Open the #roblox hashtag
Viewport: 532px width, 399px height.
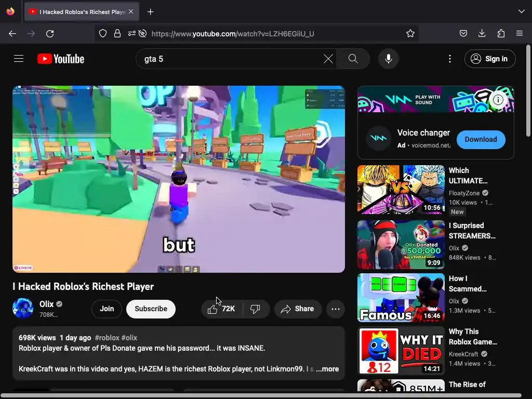(107, 338)
